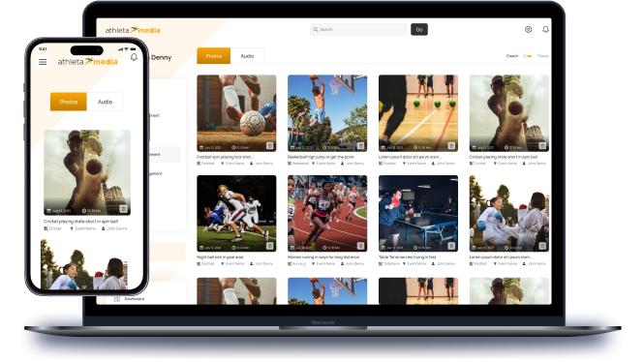Open the indoor court green balls photo
The image size is (644, 362).
point(418,113)
